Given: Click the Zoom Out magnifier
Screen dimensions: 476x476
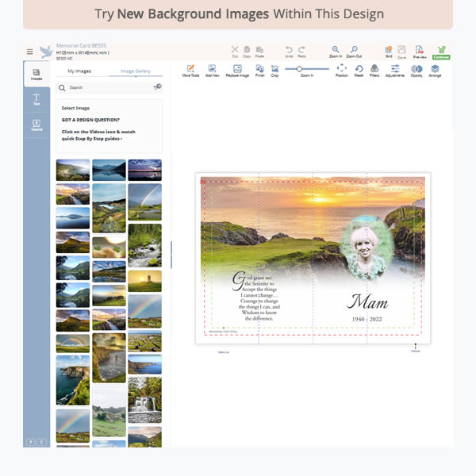Looking at the screenshot, I should (354, 50).
